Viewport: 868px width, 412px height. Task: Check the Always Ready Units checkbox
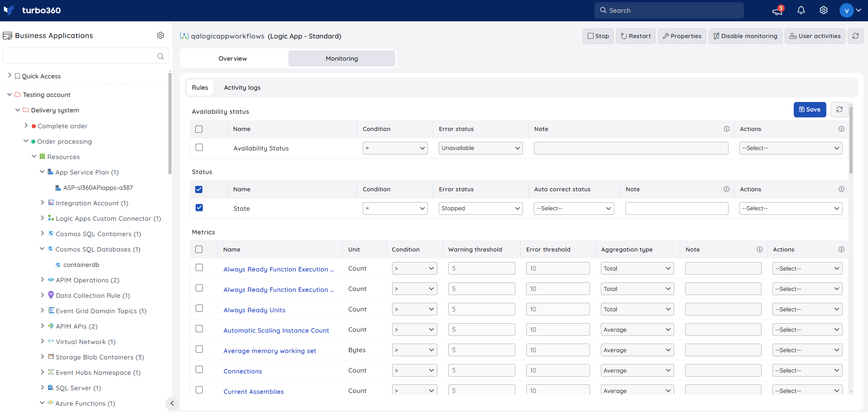click(x=199, y=308)
